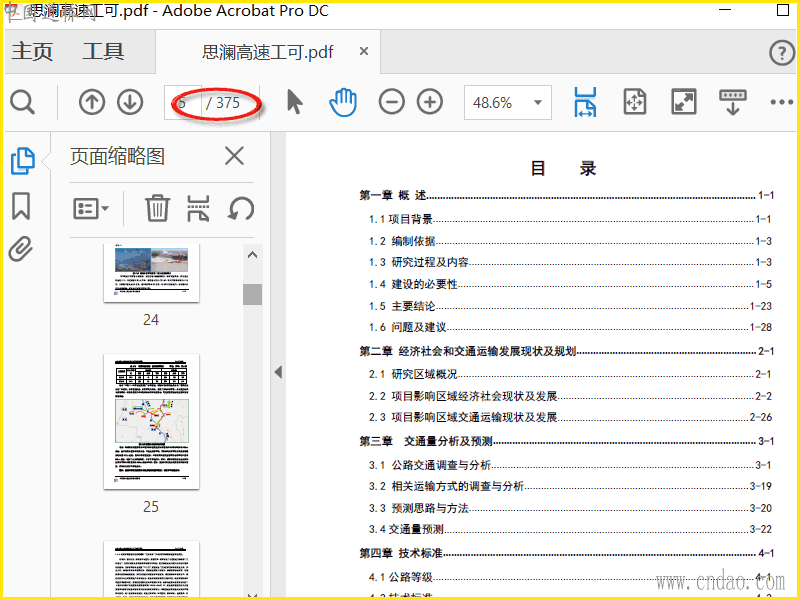Open the bookmarks panel icon
This screenshot has height=600, width=800.
[x=21, y=206]
